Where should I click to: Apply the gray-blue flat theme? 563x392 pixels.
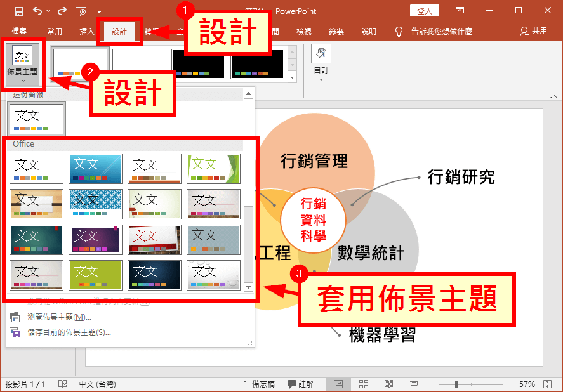pyautogui.click(x=214, y=240)
